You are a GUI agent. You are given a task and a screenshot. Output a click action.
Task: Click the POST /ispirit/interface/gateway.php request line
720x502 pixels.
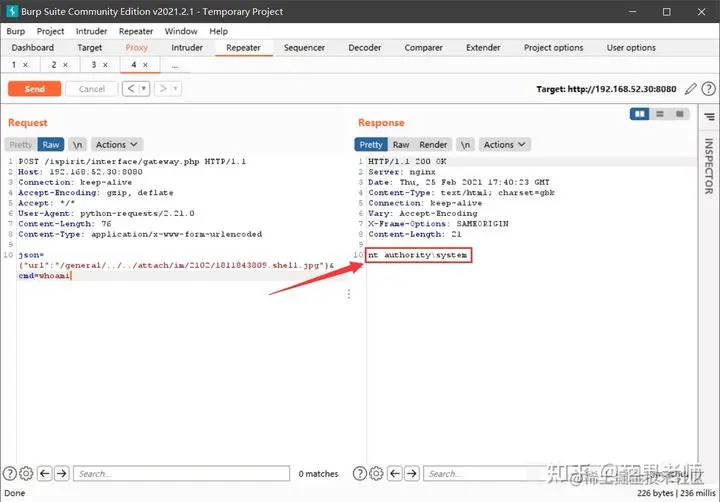point(132,161)
